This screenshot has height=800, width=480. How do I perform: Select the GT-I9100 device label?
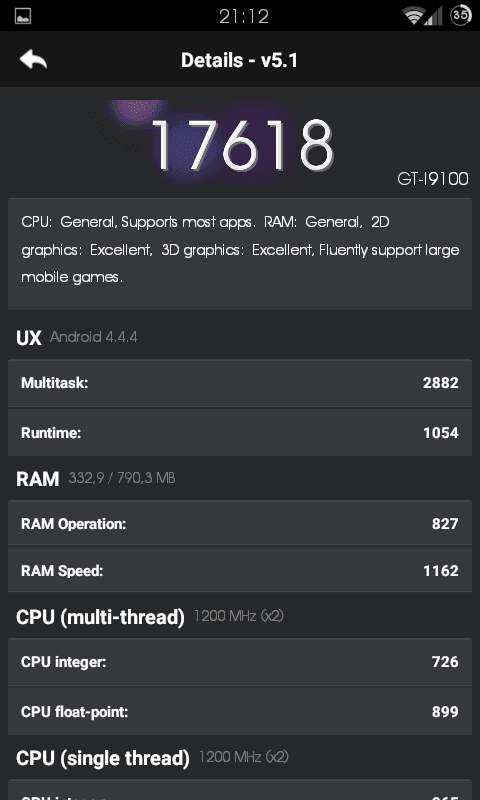click(x=433, y=179)
